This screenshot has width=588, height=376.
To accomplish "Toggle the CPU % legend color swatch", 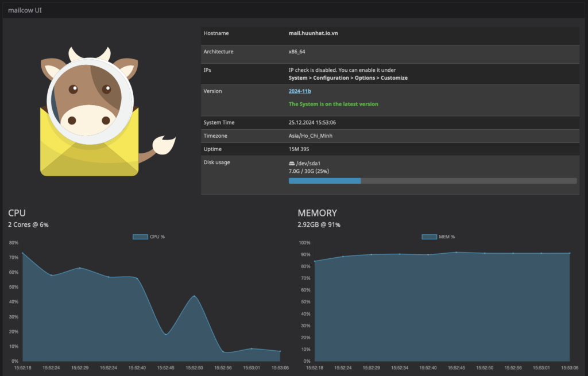I will tap(140, 237).
